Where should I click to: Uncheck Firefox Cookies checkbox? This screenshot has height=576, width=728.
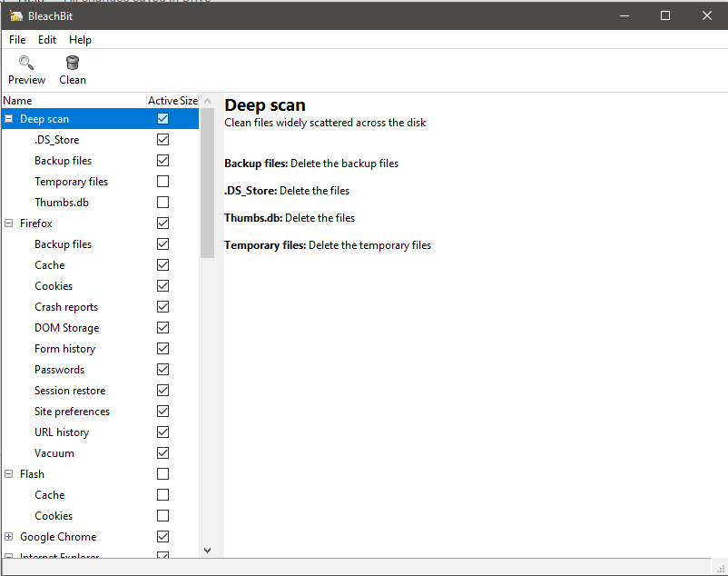tap(163, 285)
